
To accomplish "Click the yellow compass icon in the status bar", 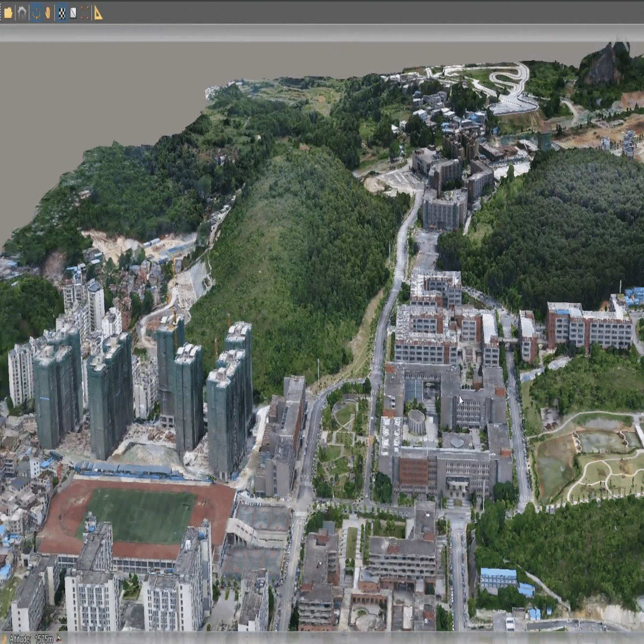I will pos(4,639).
